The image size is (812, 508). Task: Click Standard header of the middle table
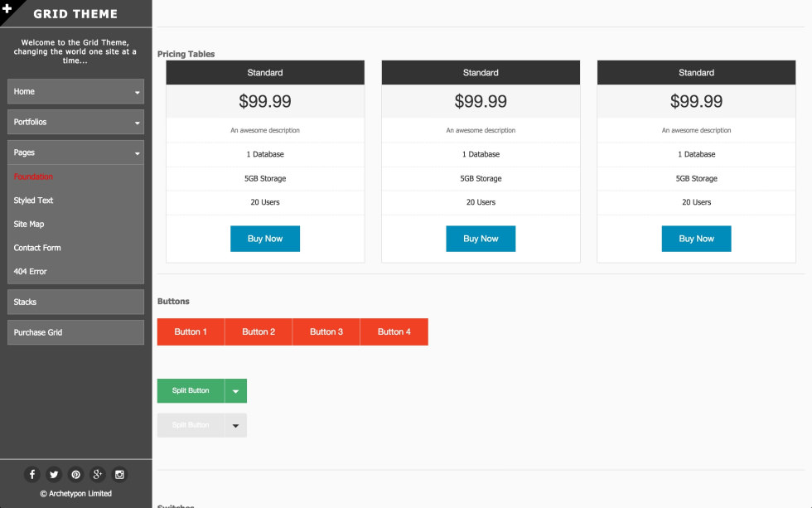[481, 72]
